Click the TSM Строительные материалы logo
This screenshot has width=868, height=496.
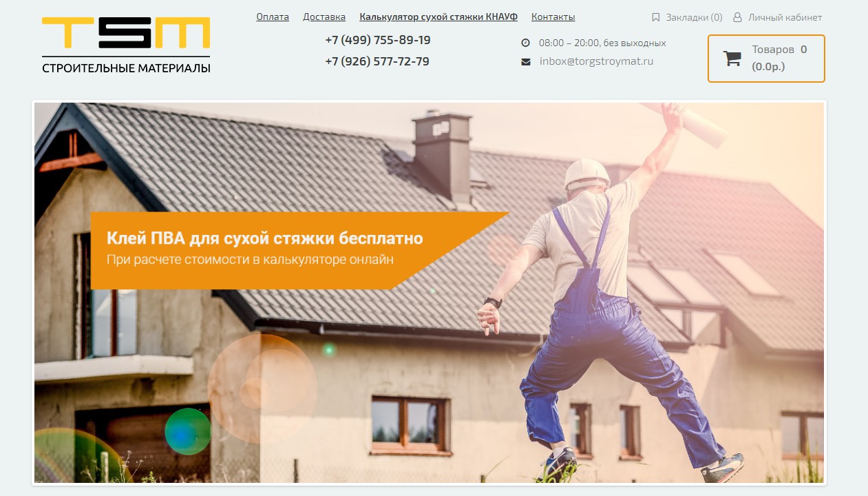point(126,45)
